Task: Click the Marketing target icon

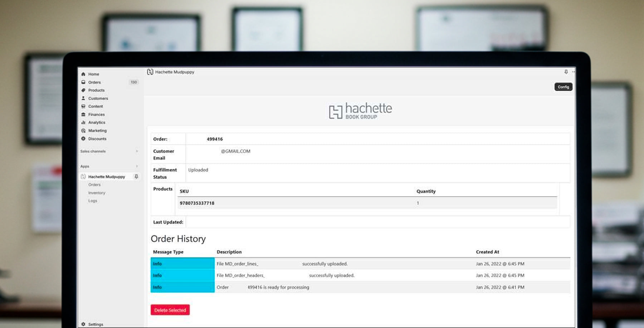Action: (x=83, y=131)
